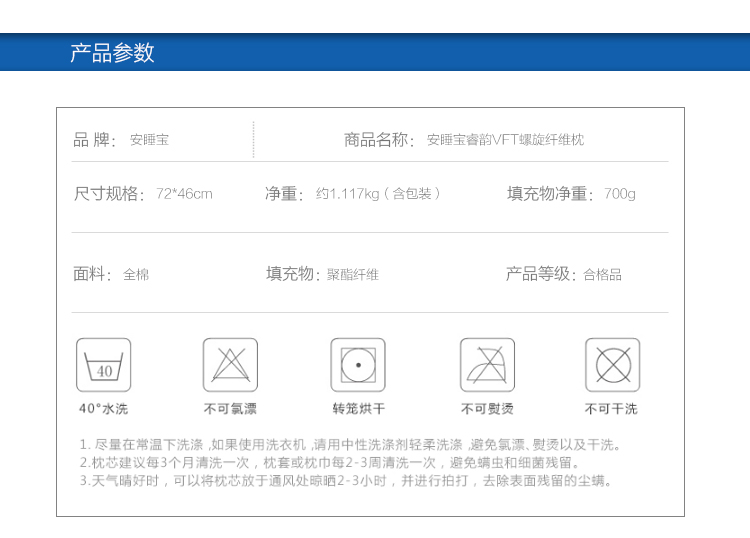Click the 不可干洗 caption
Image resolution: width=750 pixels, height=538 pixels.
click(x=611, y=409)
